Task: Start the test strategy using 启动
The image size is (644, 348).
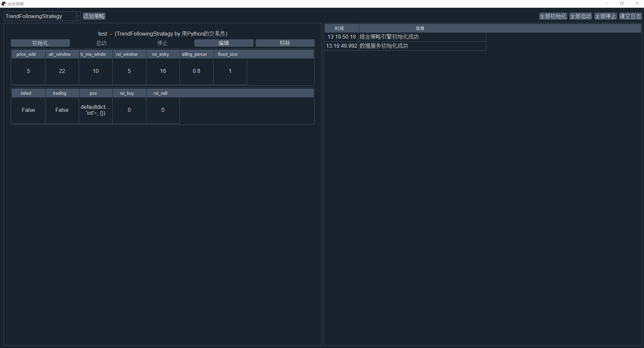Action: click(x=101, y=43)
